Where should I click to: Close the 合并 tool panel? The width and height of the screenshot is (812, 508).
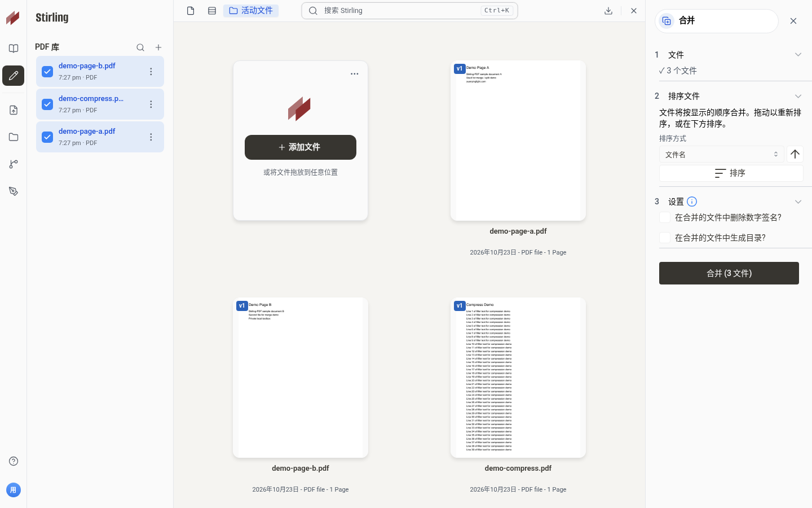click(x=793, y=21)
